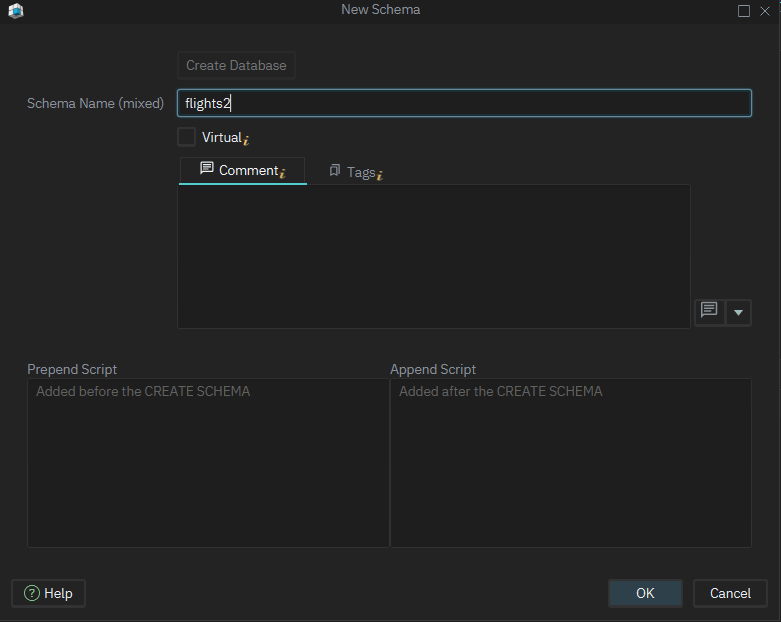Click the info icon next to Virtual

coord(246,140)
